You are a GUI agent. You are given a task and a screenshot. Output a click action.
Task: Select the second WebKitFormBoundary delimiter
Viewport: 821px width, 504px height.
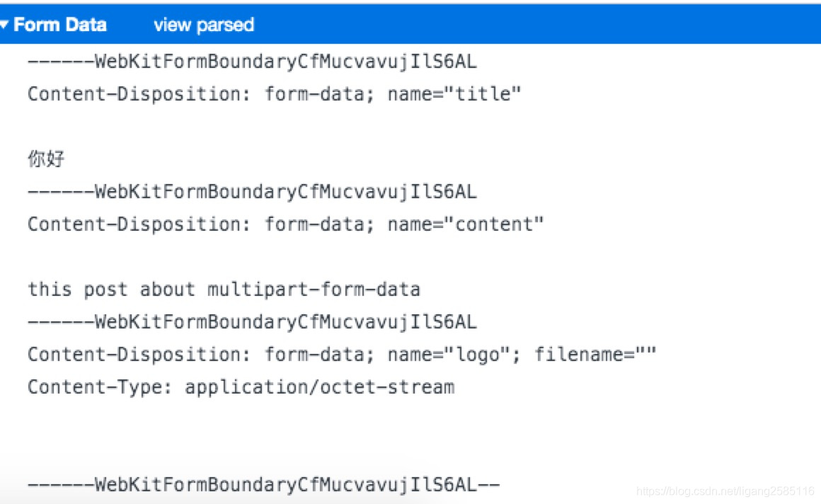tap(251, 191)
